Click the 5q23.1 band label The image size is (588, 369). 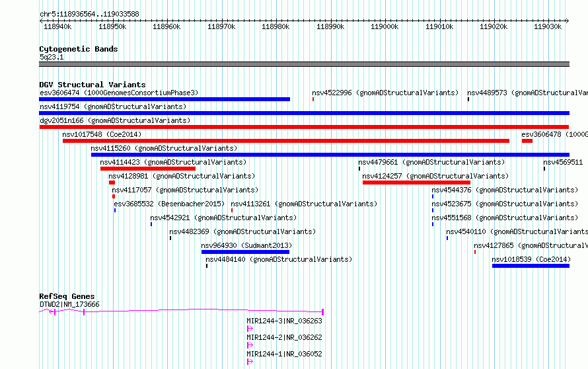[x=52, y=57]
